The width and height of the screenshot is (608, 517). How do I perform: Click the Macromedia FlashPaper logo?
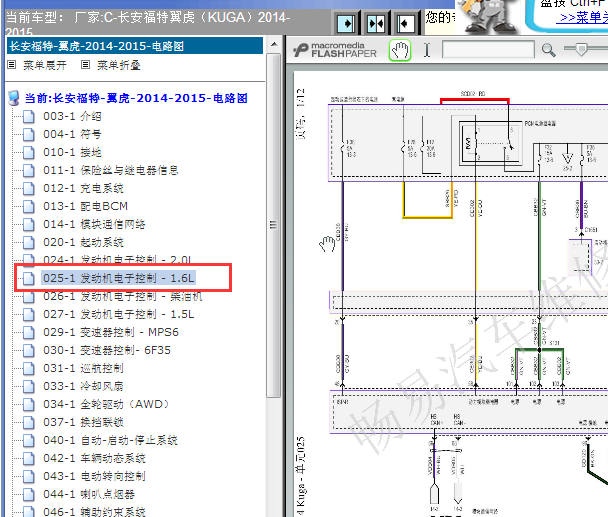tap(335, 50)
